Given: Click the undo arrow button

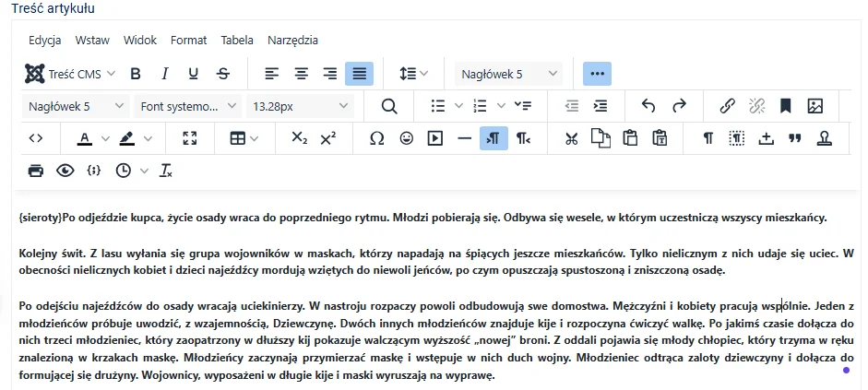Looking at the screenshot, I should pyautogui.click(x=648, y=106).
